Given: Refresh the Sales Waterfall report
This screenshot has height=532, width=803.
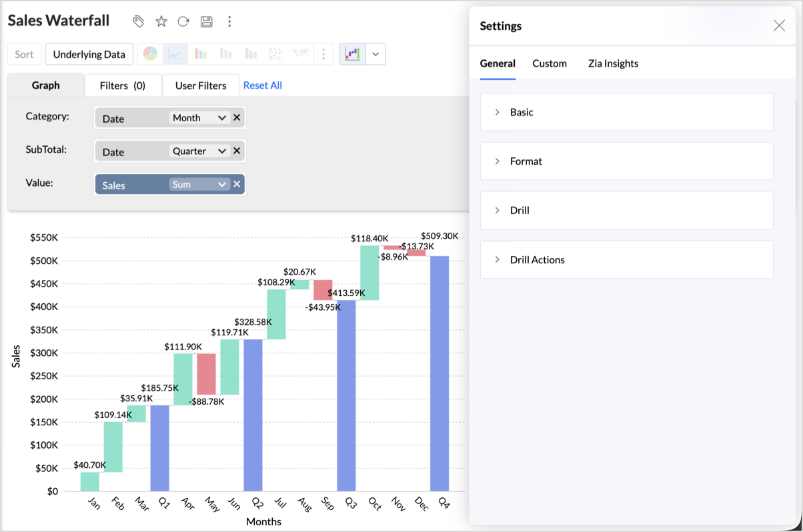Looking at the screenshot, I should point(183,21).
